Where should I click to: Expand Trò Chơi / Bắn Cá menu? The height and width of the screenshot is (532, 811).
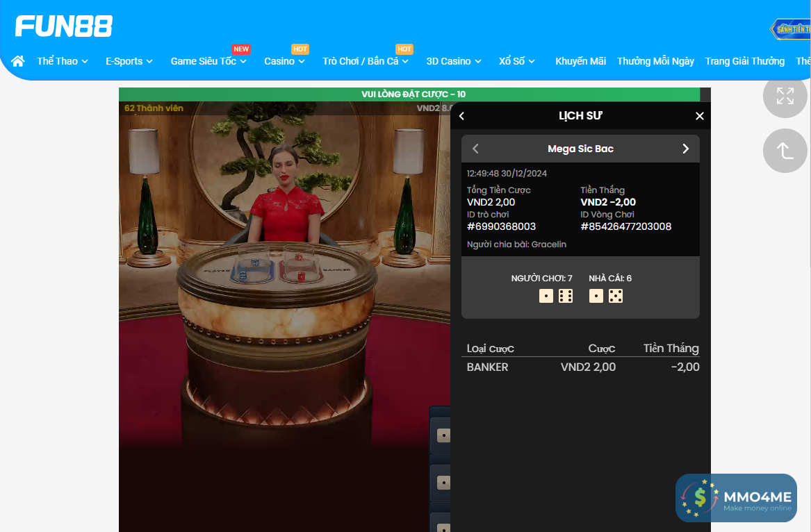(365, 61)
